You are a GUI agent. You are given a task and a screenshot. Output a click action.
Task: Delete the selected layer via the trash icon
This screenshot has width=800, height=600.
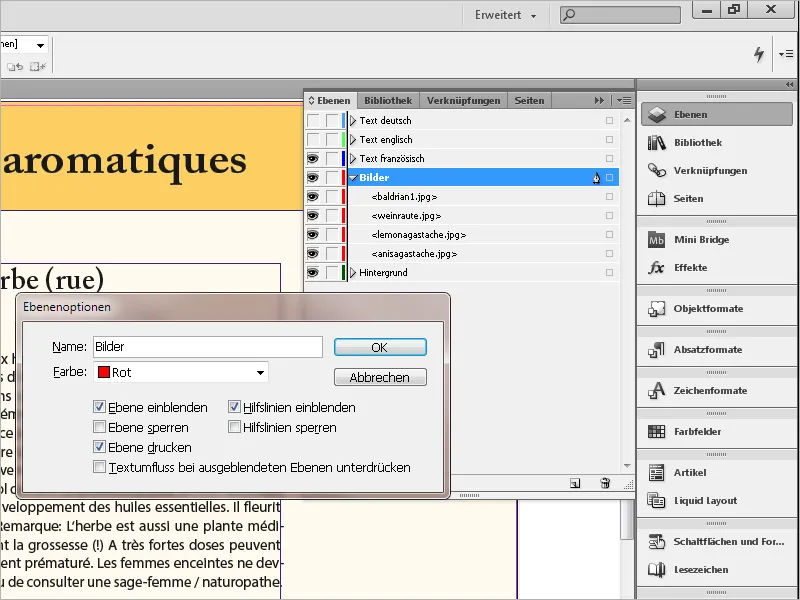point(605,483)
